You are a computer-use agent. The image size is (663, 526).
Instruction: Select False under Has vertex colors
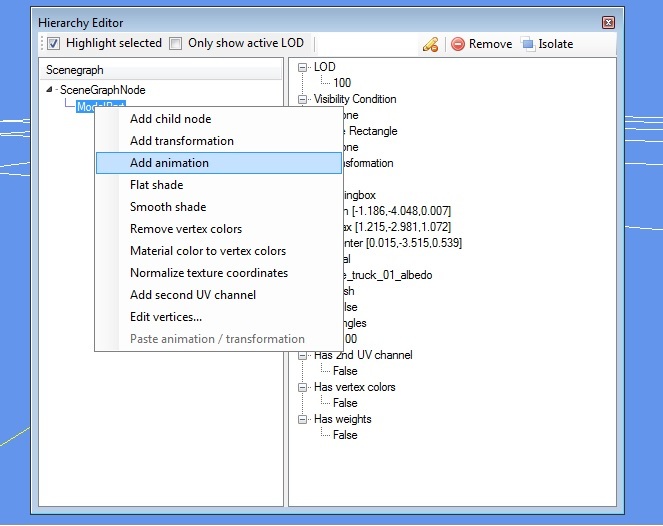345,403
